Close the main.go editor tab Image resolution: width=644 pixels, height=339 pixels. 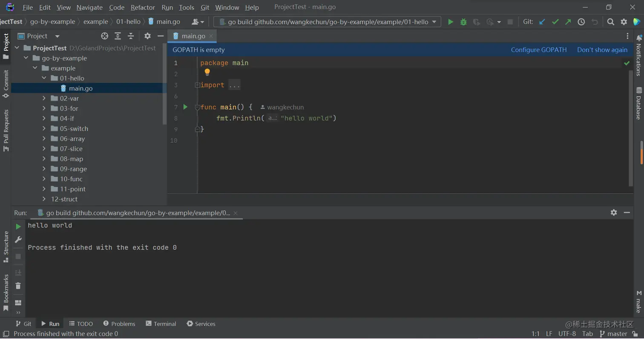pyautogui.click(x=211, y=36)
